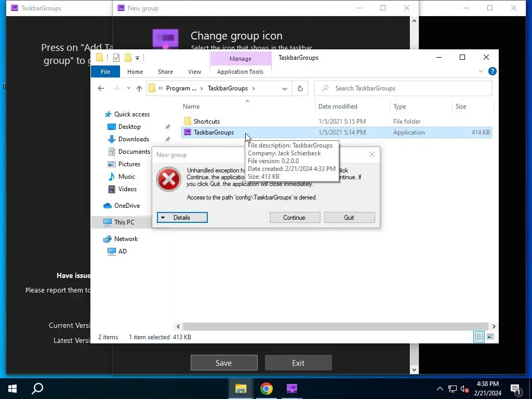532x399 pixels.
Task: Select the Shortcuts folder row
Action: [337, 121]
